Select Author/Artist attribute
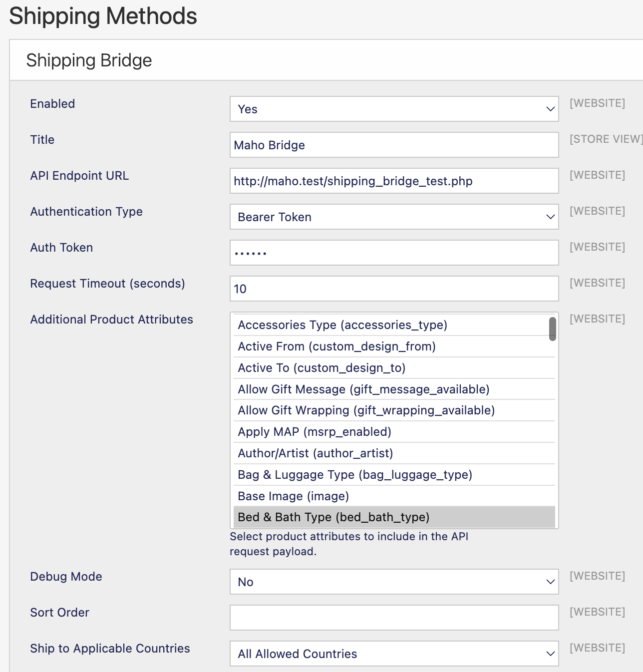The width and height of the screenshot is (643, 672). point(315,453)
